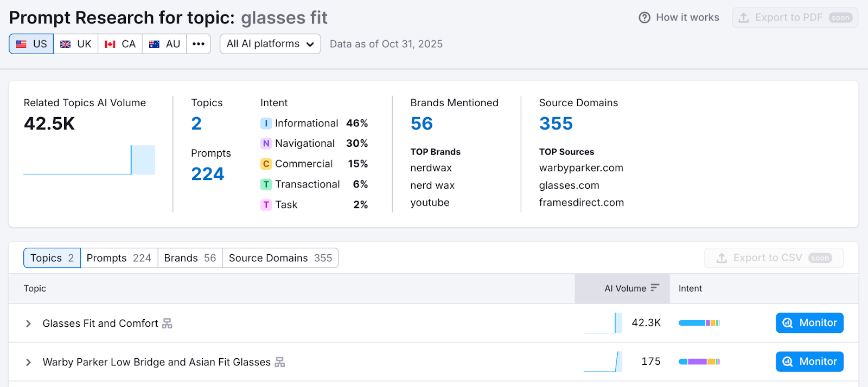Image resolution: width=868 pixels, height=387 pixels.
Task: Monitor the Glasses Fit and Comfort topic
Action: point(809,323)
